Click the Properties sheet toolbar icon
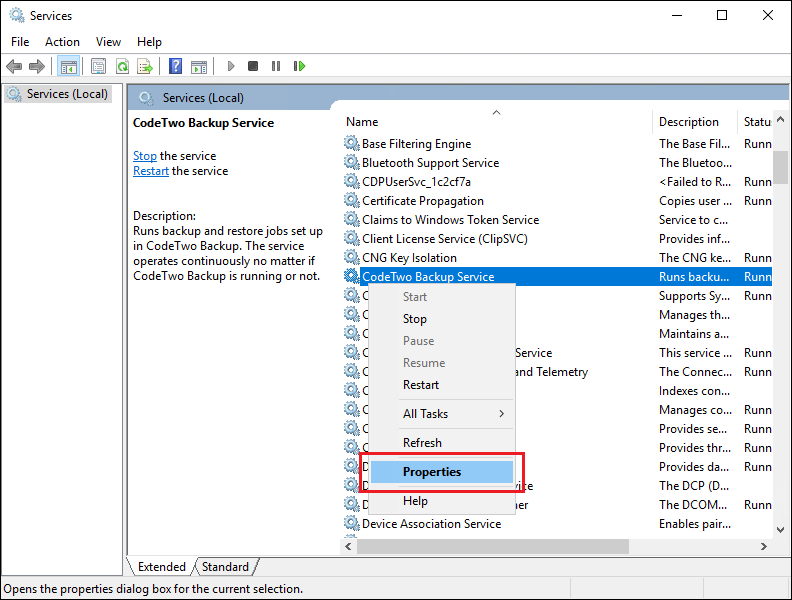This screenshot has width=792, height=600. 98,66
